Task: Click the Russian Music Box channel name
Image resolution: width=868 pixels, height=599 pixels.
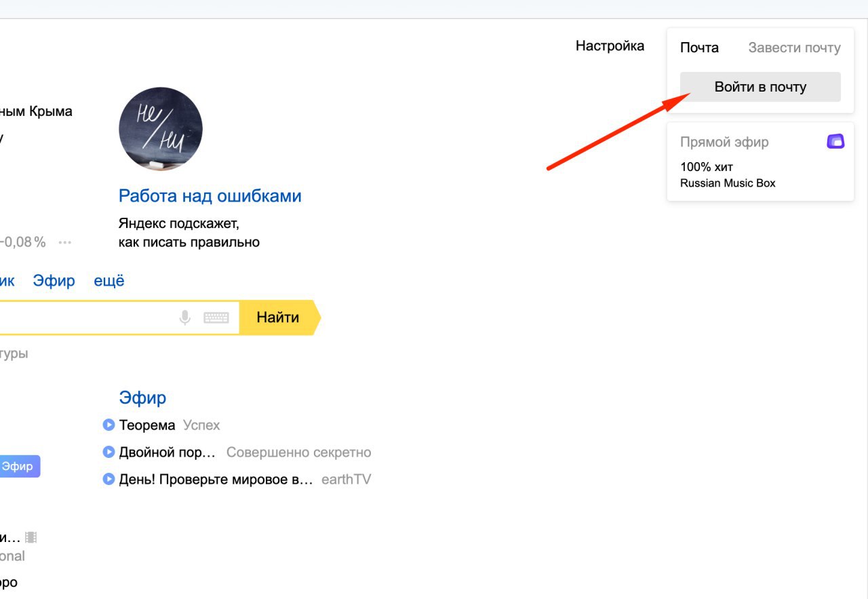Action: click(728, 183)
